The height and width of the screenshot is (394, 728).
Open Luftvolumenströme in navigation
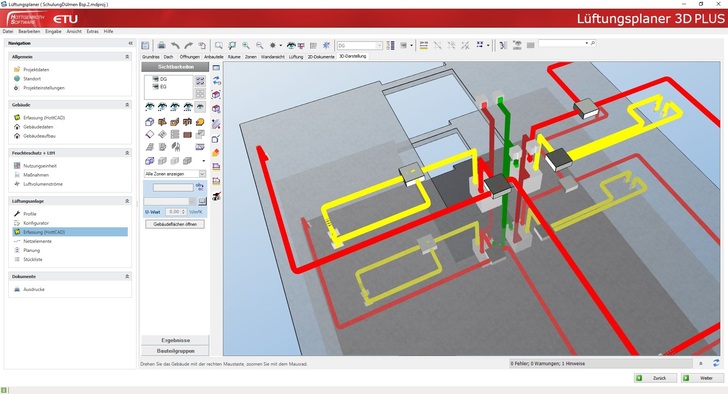43,184
